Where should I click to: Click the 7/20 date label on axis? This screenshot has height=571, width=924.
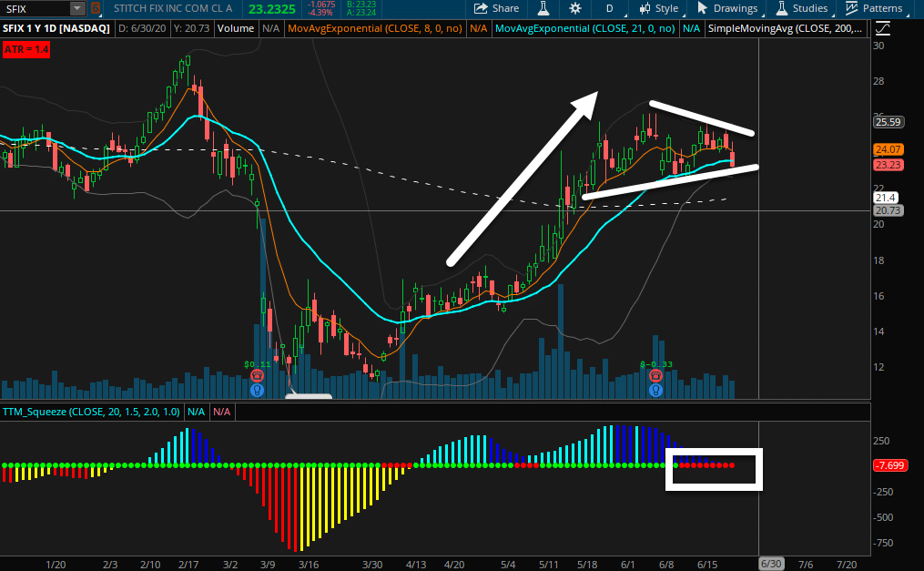coord(847,565)
